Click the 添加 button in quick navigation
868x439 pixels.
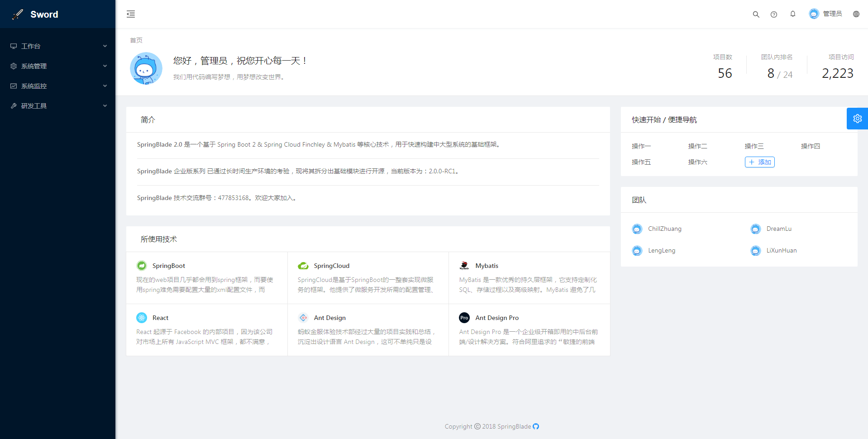tap(759, 162)
